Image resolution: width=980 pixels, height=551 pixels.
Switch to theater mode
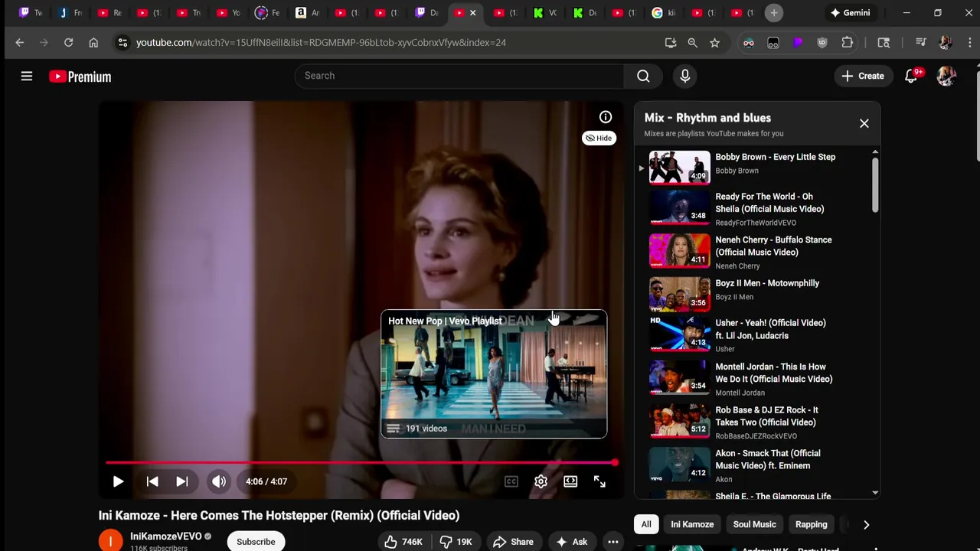[570, 481]
